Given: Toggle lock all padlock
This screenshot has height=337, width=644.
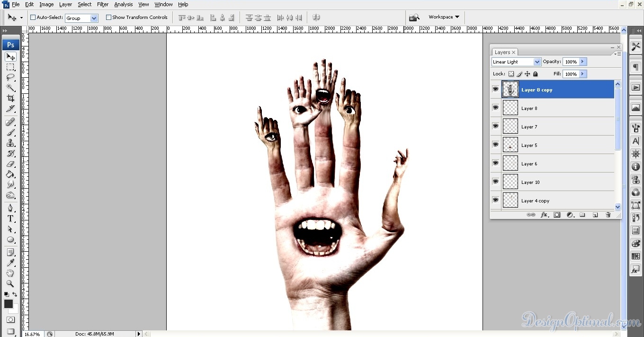Looking at the screenshot, I should coord(536,74).
